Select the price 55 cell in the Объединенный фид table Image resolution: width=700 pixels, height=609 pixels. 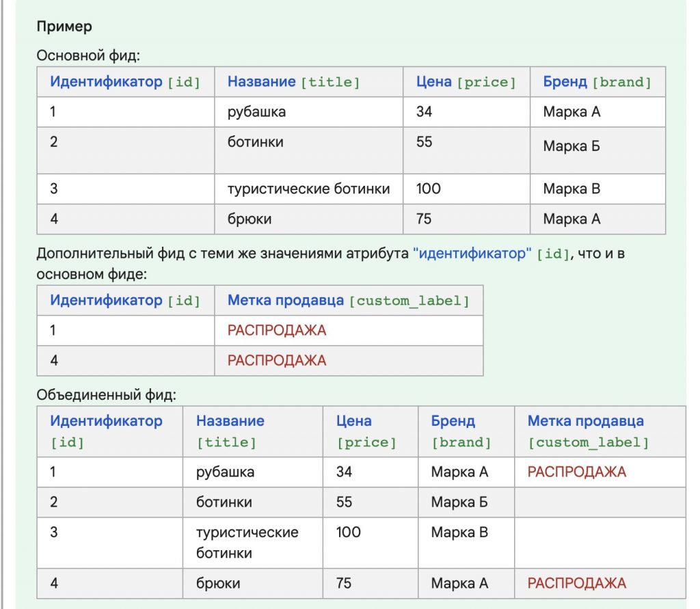[370, 502]
